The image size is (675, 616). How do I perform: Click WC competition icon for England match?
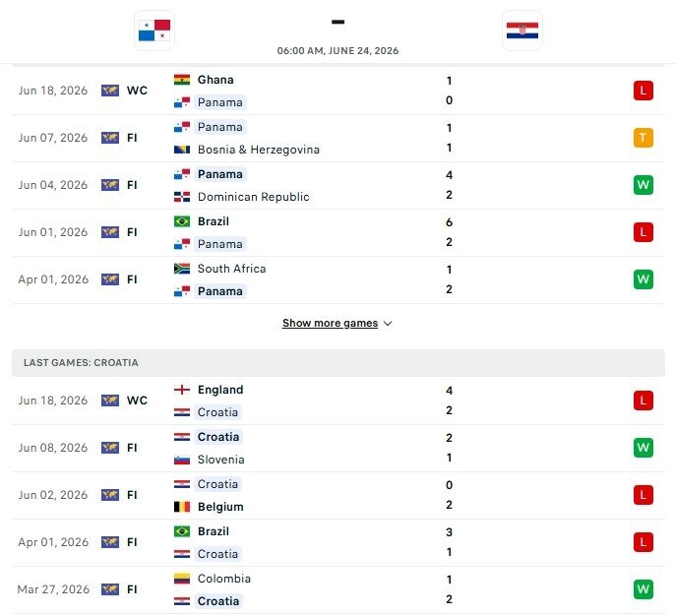click(x=110, y=400)
